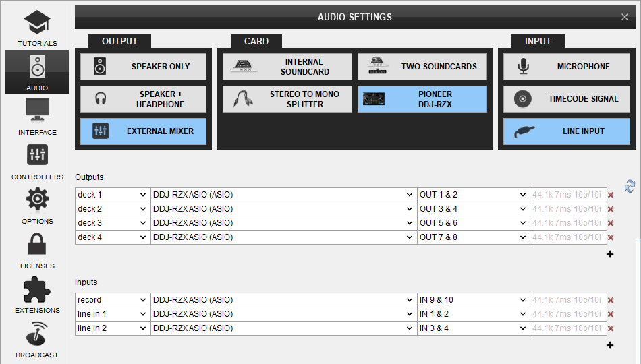641x364 pixels.
Task: Remove the deck 4 output row
Action: [x=611, y=237]
